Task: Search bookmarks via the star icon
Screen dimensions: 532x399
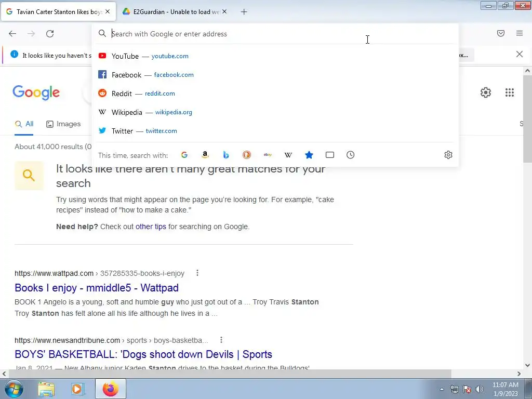Action: coord(309,155)
